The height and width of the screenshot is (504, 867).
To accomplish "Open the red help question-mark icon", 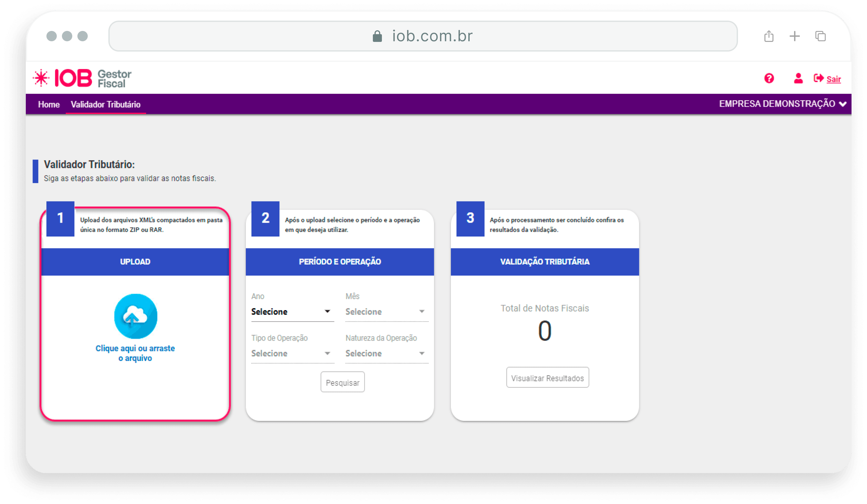I will click(769, 78).
